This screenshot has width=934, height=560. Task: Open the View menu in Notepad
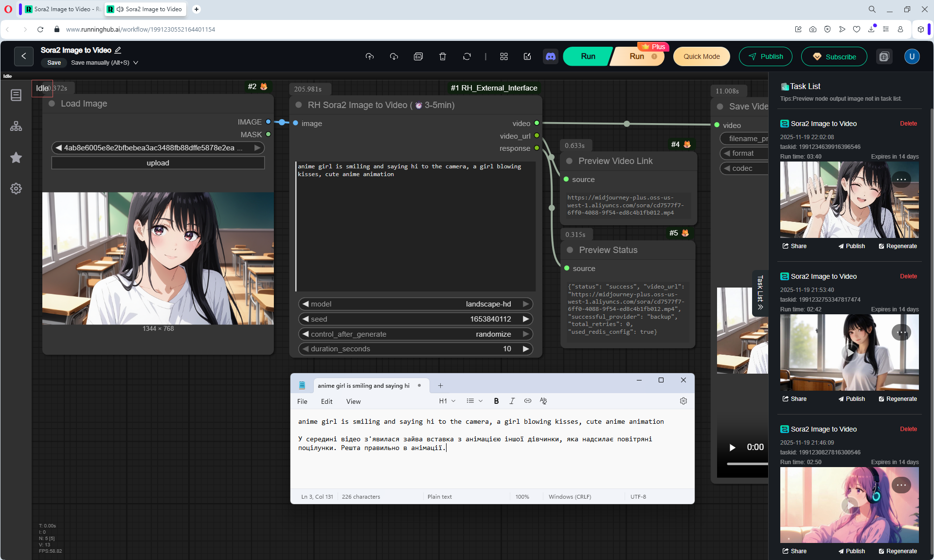[353, 401]
